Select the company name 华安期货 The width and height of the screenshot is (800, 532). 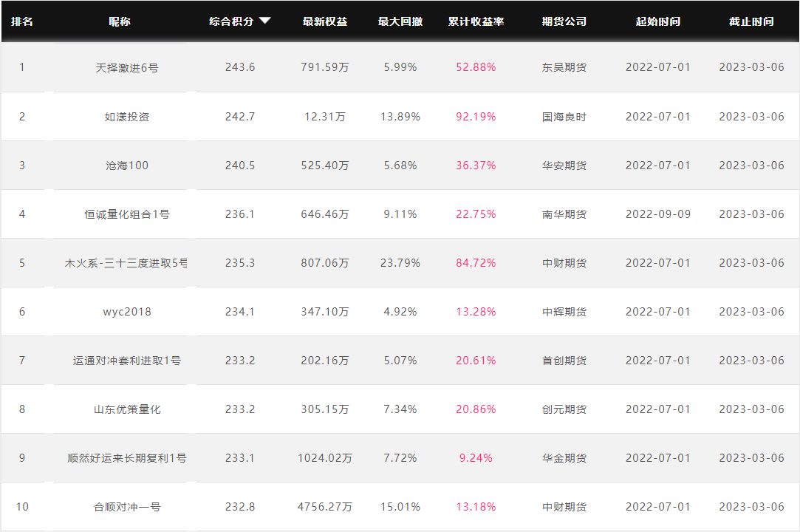(x=564, y=166)
